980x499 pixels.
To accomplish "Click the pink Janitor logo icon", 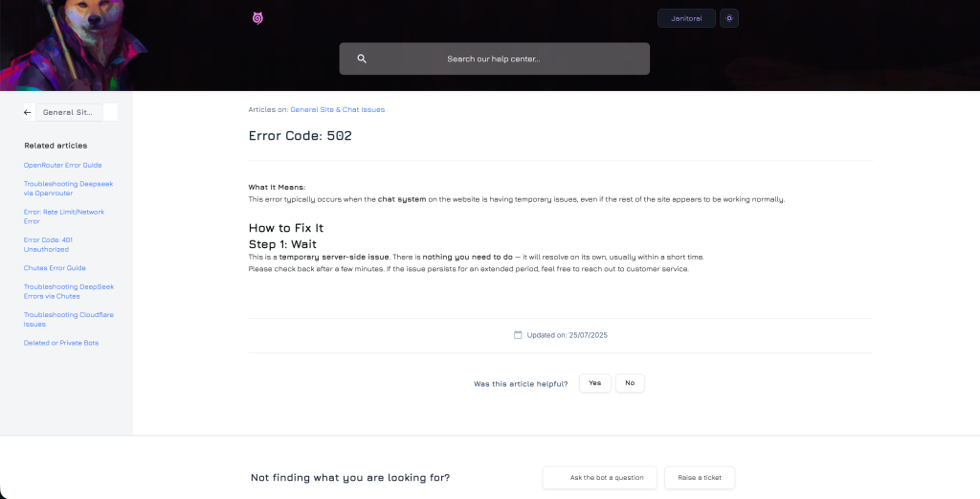I will click(x=256, y=18).
